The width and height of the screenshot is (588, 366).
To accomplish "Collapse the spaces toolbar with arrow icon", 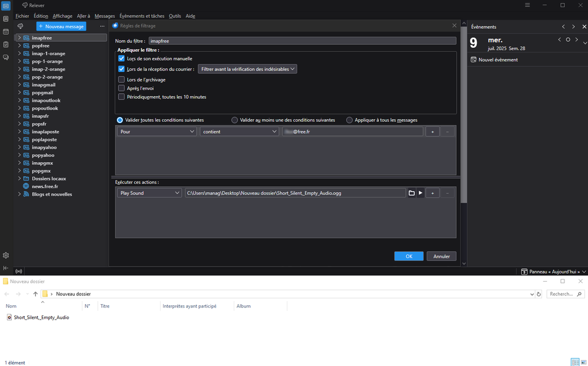I will pyautogui.click(x=6, y=268).
